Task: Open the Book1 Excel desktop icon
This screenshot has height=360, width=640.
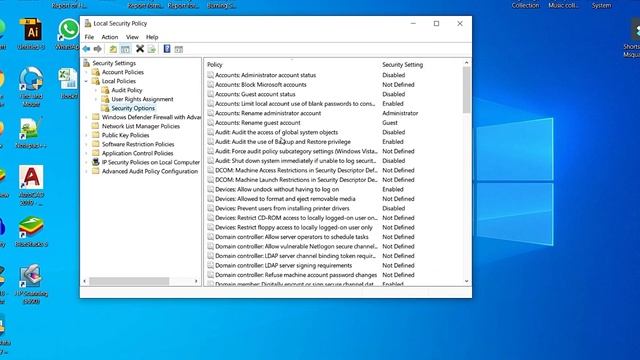Action: point(68,79)
